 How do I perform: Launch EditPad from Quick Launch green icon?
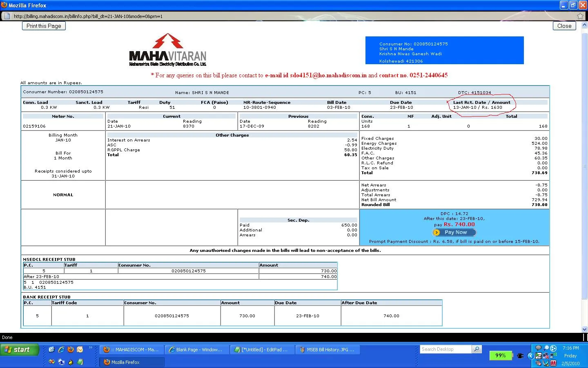80,362
